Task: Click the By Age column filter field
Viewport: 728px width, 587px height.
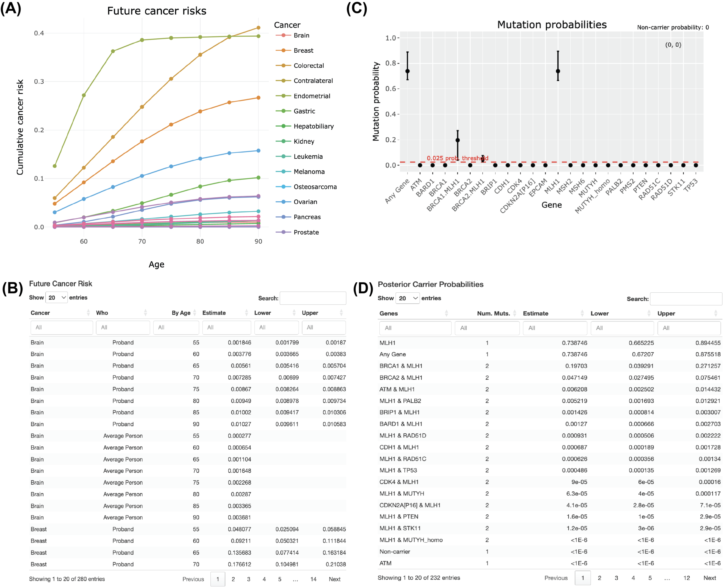Action: [x=176, y=328]
